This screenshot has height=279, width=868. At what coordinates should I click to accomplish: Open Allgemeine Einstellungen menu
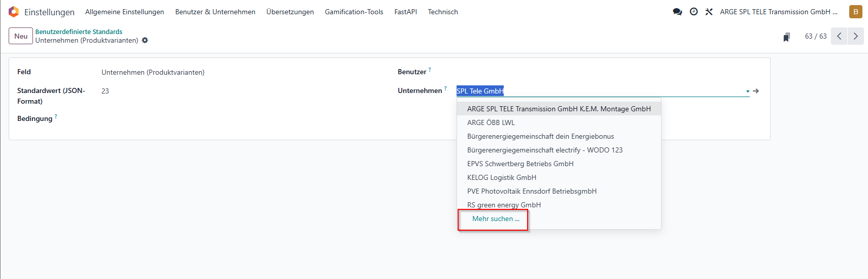pos(125,12)
